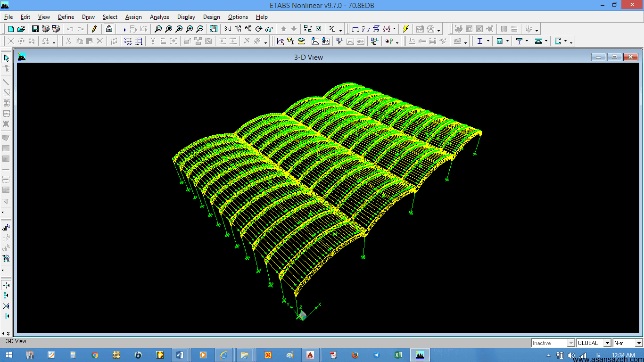Open an existing model file
This screenshot has width=644, height=362.
click(x=21, y=29)
